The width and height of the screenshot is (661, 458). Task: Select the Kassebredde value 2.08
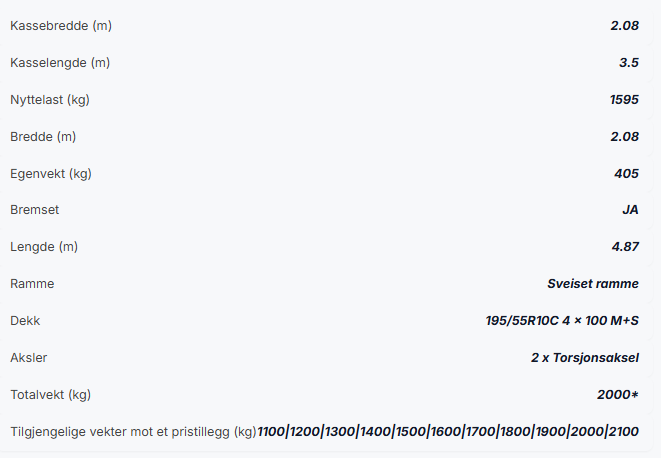pyautogui.click(x=624, y=26)
